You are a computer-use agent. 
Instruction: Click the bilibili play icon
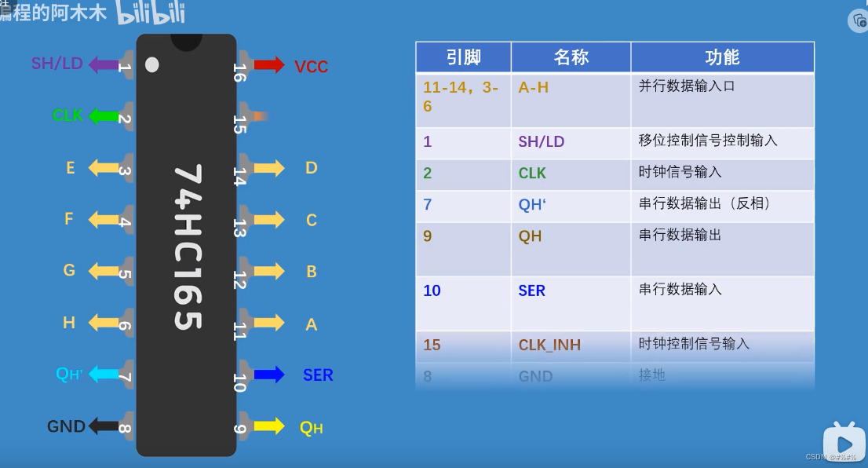pyautogui.click(x=844, y=443)
